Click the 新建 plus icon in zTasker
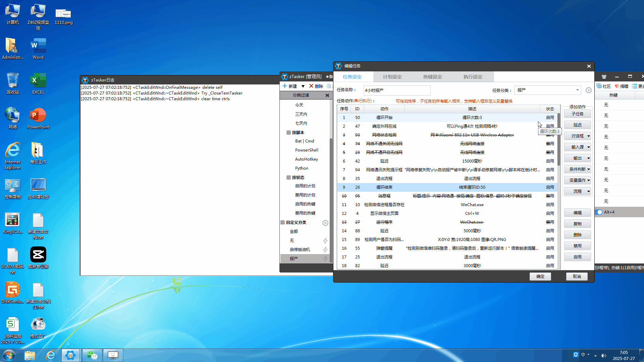 pyautogui.click(x=285, y=86)
